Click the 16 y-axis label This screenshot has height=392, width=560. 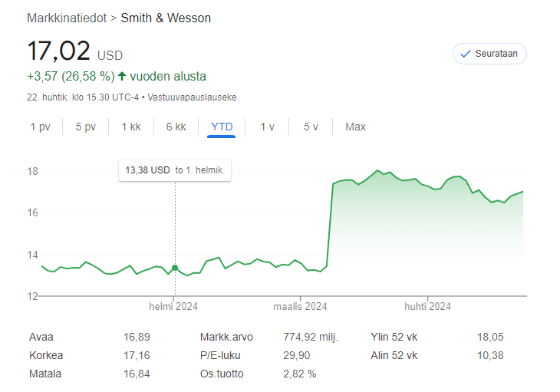(x=32, y=213)
